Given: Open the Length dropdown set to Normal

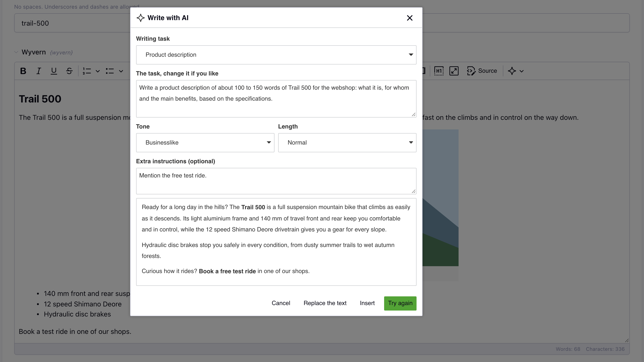Looking at the screenshot, I should [347, 143].
